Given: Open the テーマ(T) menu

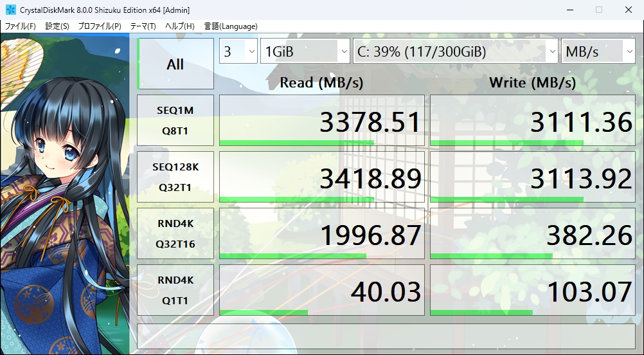Looking at the screenshot, I should (143, 26).
